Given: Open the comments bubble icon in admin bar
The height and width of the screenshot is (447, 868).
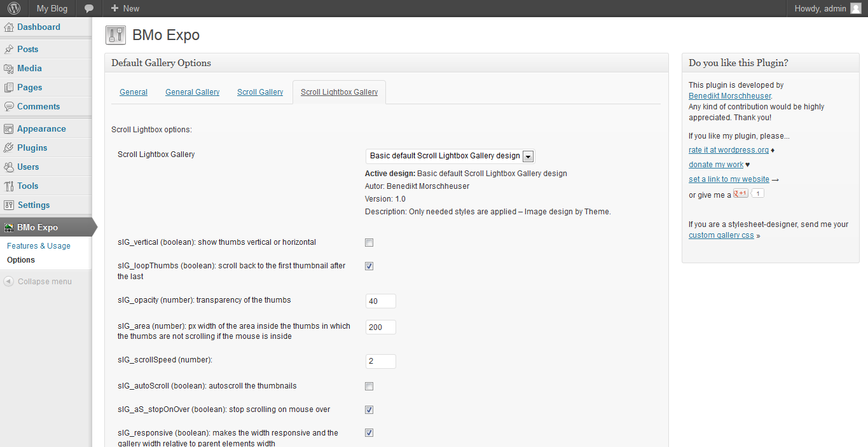Looking at the screenshot, I should click(x=90, y=8).
